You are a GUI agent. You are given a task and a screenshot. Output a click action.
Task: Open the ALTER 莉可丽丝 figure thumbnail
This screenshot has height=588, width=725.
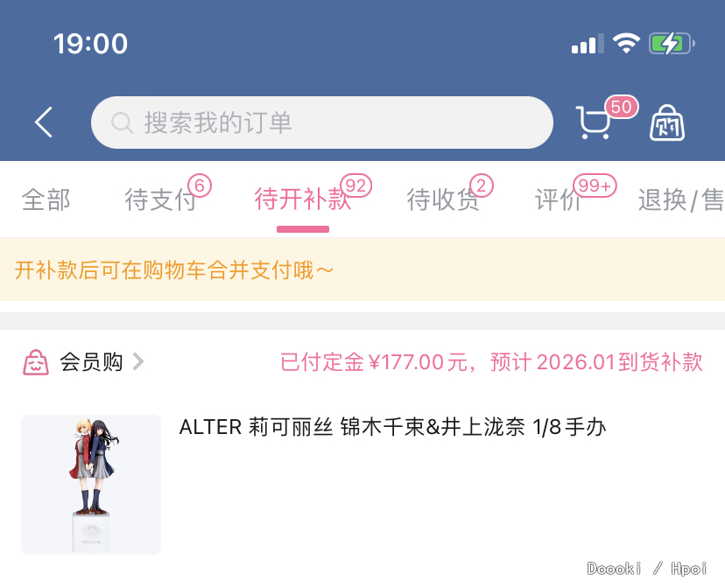tap(91, 485)
